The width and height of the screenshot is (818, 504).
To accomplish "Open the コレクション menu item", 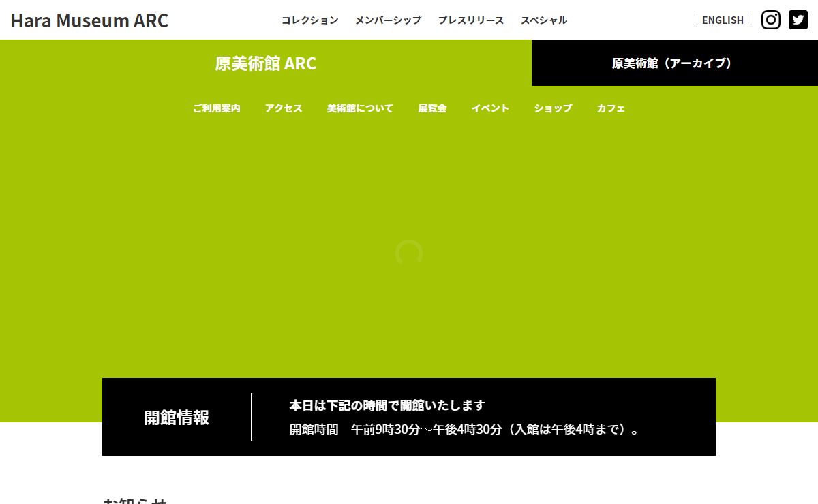I will point(310,20).
